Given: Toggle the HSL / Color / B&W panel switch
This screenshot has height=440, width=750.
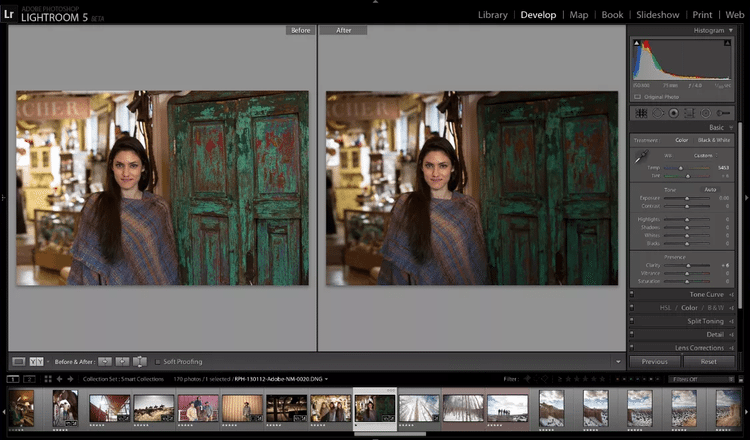Looking at the screenshot, I should [x=632, y=308].
